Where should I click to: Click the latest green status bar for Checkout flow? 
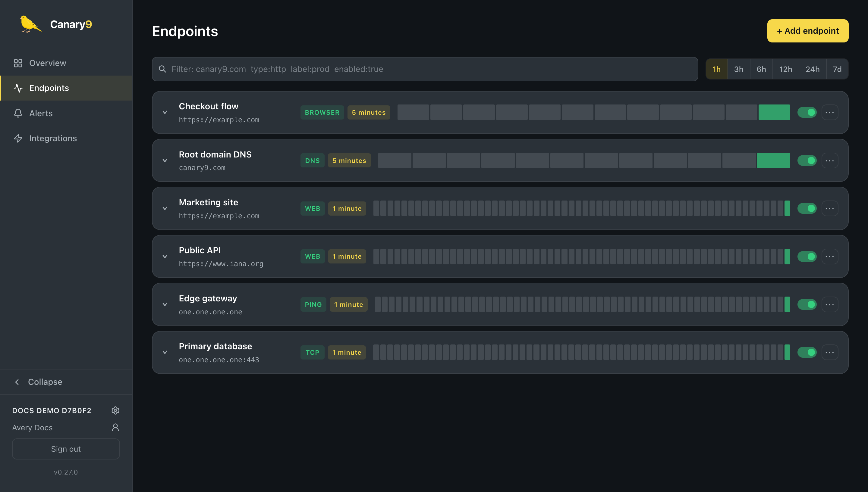tap(774, 113)
